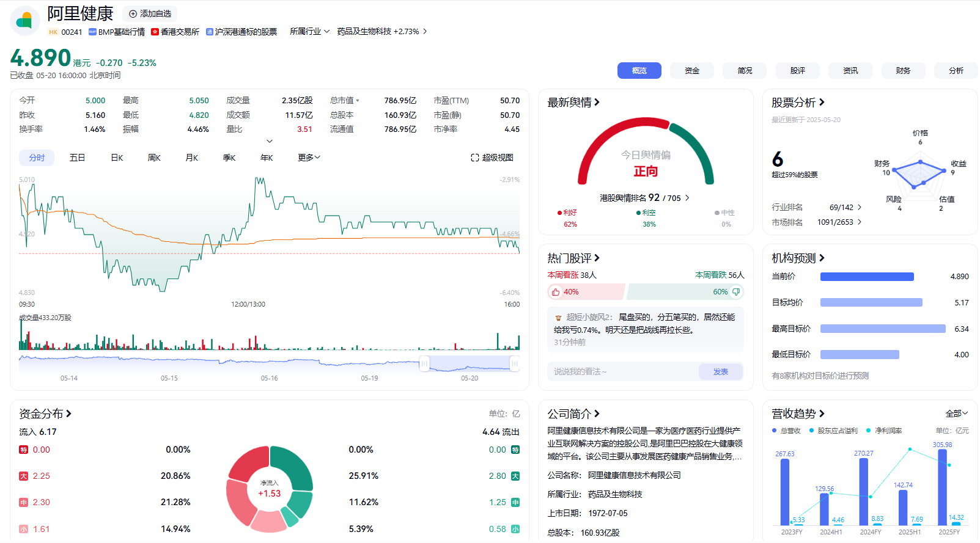This screenshot has width=980, height=543.
Task: Open 超级视图 fullscreen chart view
Action: click(492, 158)
